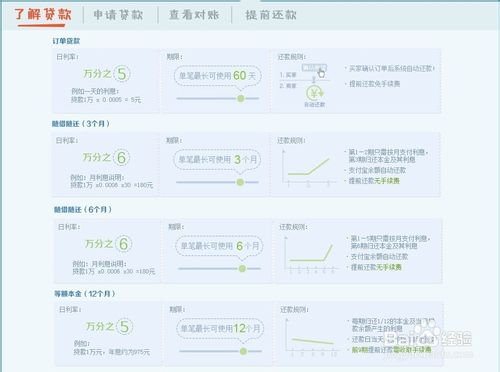Screen dimensions: 500x372
Task: Click the hand cursor icon in 订单贷款 repayment diagram
Action: click(321, 73)
